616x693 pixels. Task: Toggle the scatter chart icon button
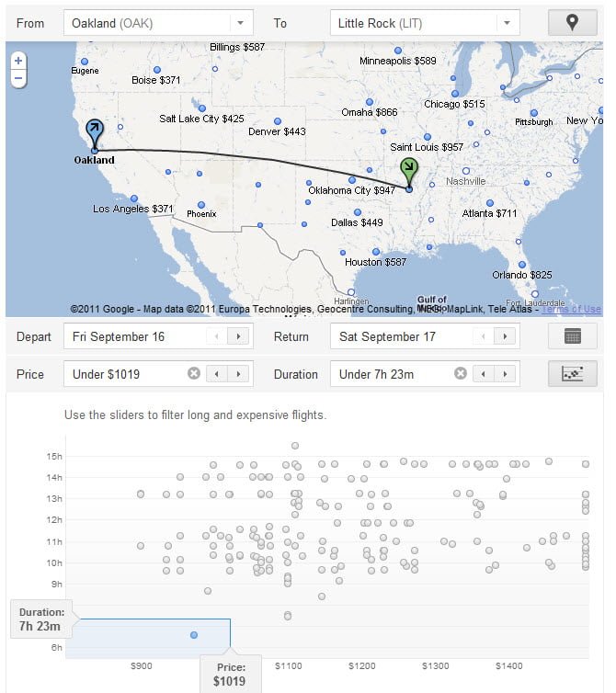572,374
